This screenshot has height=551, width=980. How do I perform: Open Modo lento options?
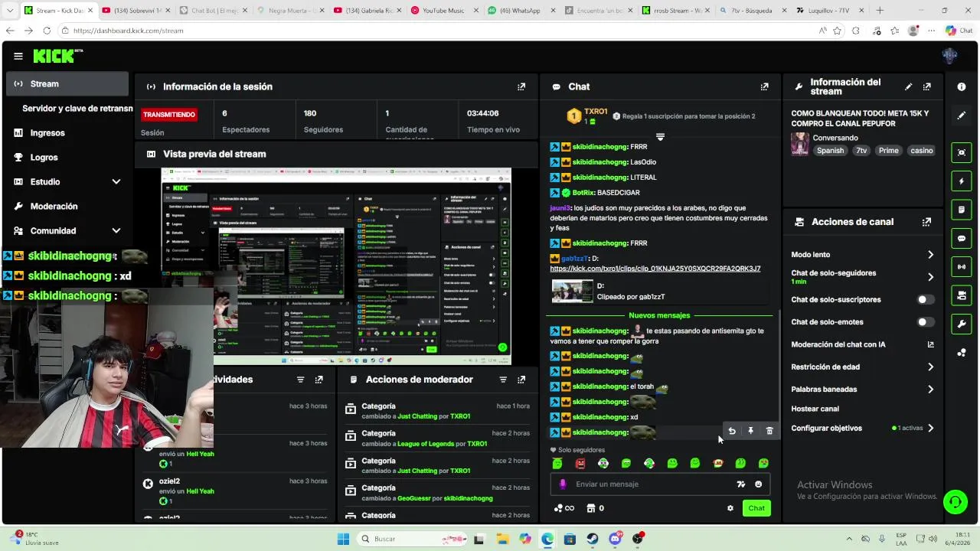click(x=863, y=255)
